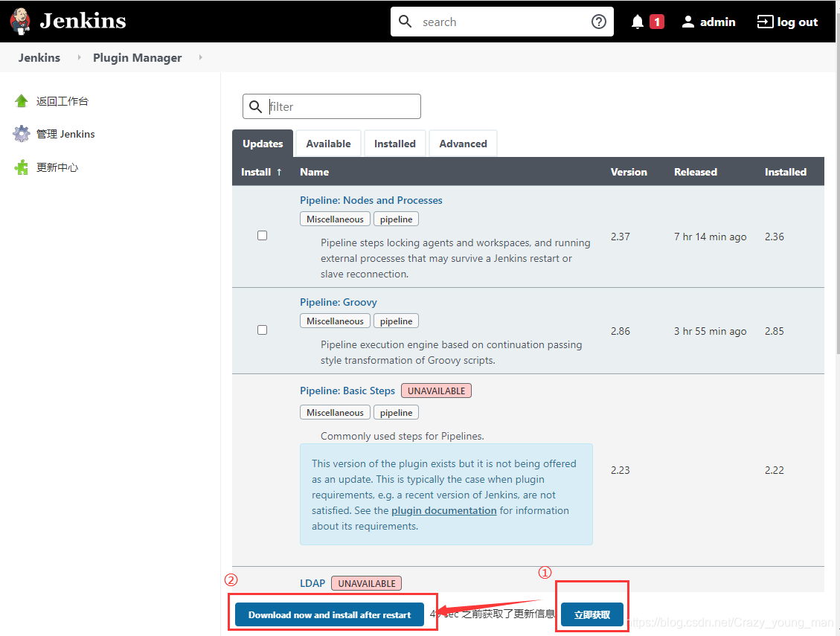Viewport: 840px width, 636px height.
Task: Click pipeline tag under Nodes and Processes
Action: [396, 219]
